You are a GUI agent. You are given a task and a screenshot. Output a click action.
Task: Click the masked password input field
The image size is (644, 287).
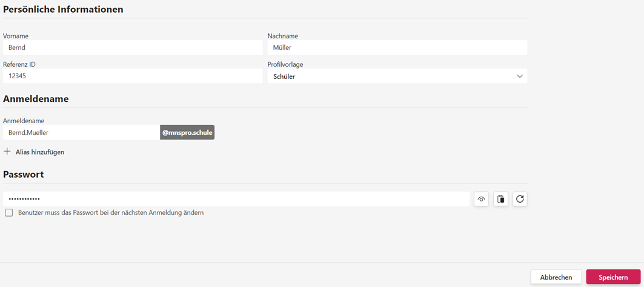[236, 199]
